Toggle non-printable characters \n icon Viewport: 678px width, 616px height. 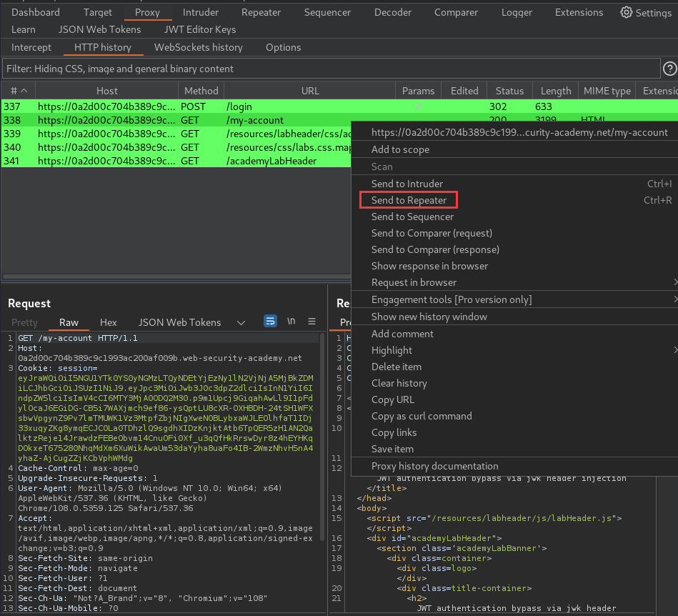291,321
